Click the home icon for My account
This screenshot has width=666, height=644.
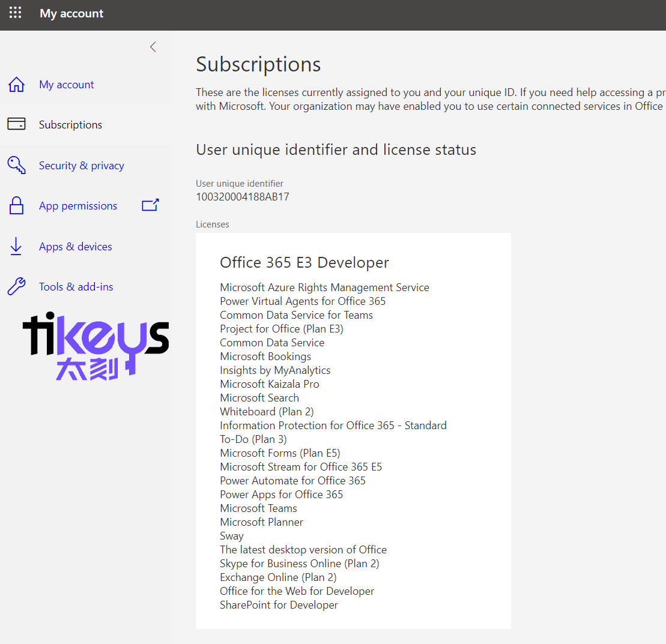pyautogui.click(x=16, y=85)
